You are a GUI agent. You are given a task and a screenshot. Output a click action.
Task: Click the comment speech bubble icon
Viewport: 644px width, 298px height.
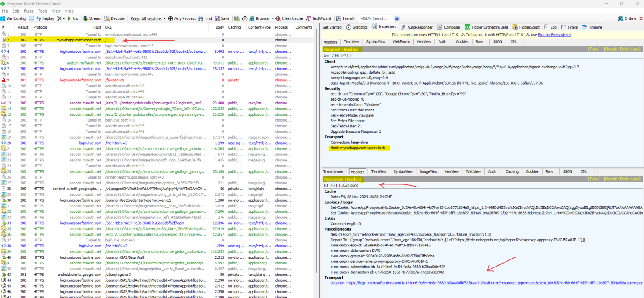coord(31,18)
